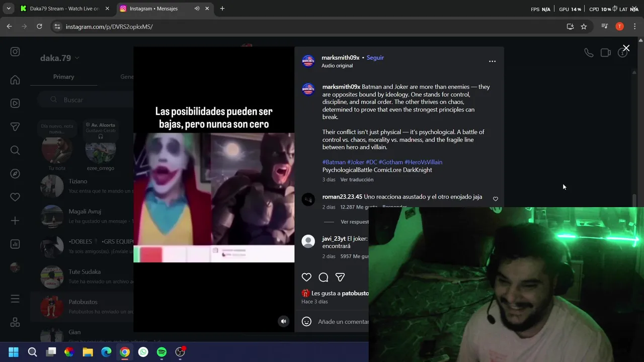Reload the page with refresh button
Viewport: 644px width, 362px height.
[39, 27]
